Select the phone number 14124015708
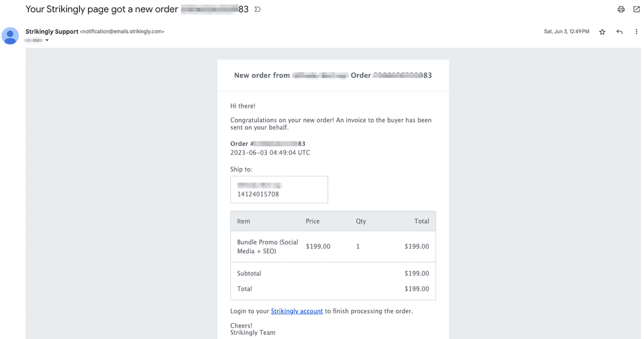The height and width of the screenshot is (339, 644). 258,194
